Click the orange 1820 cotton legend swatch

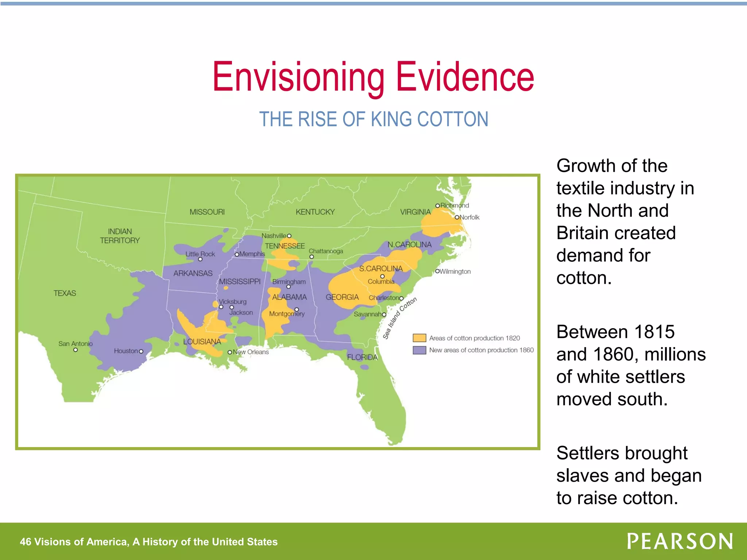click(419, 338)
